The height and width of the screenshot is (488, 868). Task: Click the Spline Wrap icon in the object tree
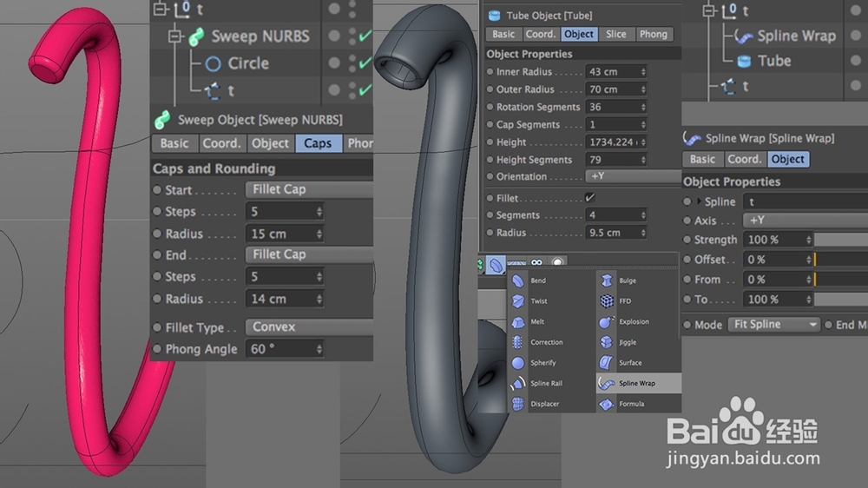click(x=744, y=36)
